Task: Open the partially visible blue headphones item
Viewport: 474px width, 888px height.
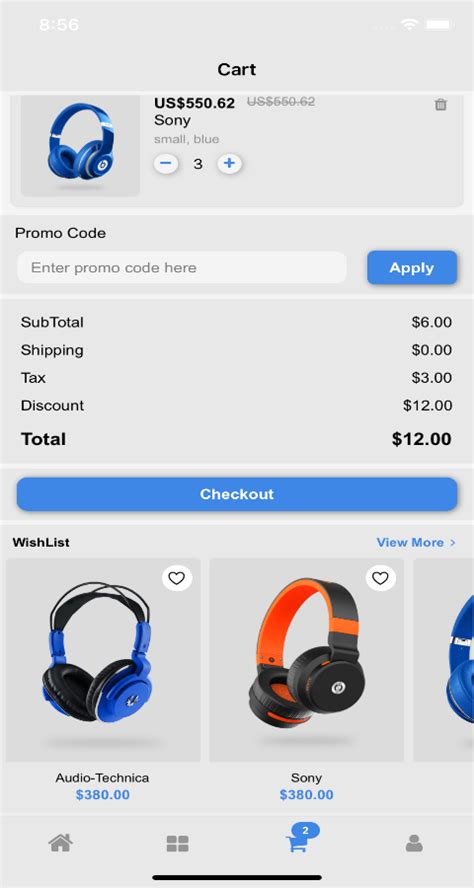Action: point(443,660)
